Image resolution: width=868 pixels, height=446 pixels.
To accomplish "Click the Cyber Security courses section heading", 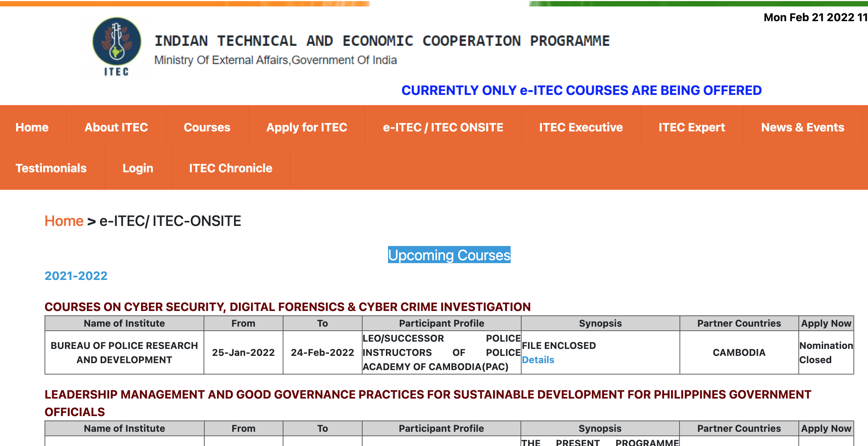I will click(x=287, y=307).
